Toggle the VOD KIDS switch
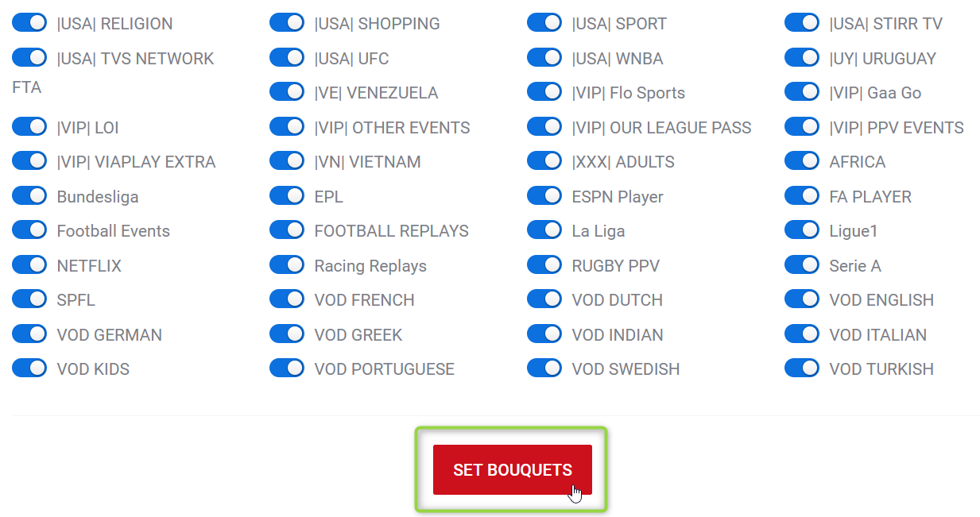 (29, 368)
